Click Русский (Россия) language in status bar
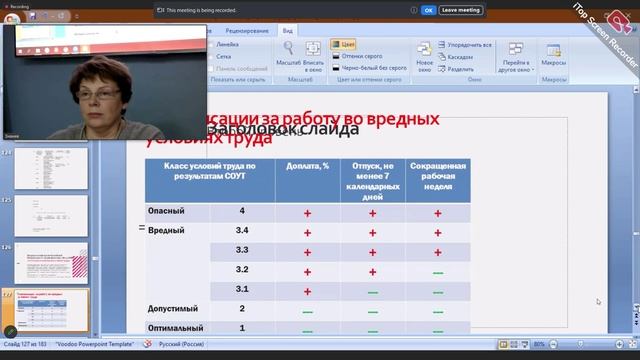The image size is (640, 360). click(x=181, y=344)
